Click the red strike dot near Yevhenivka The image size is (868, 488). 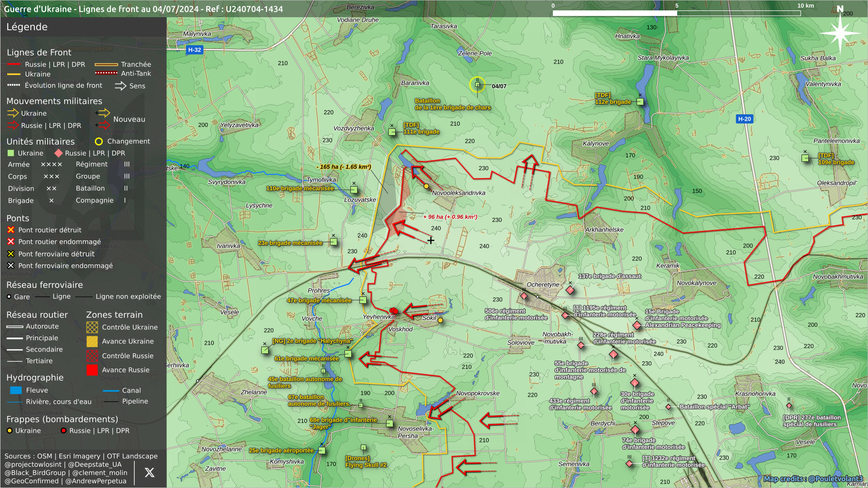[x=394, y=310]
